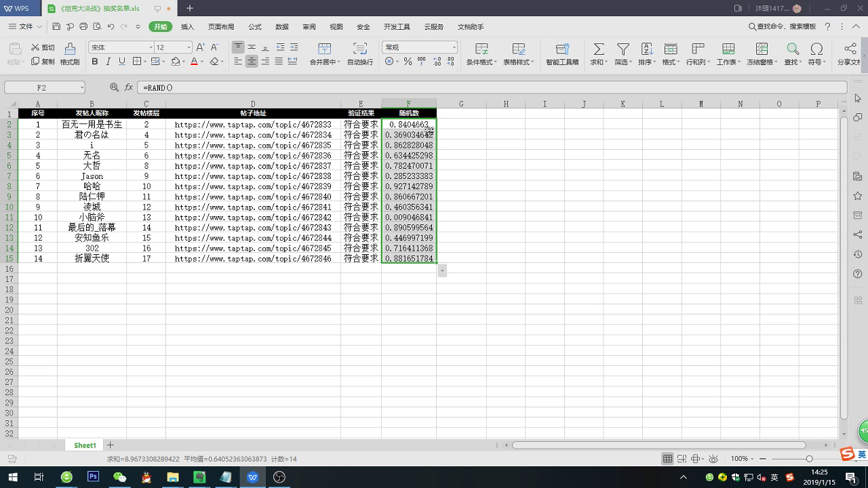Open the number format dropdown (常规)

pos(454,47)
